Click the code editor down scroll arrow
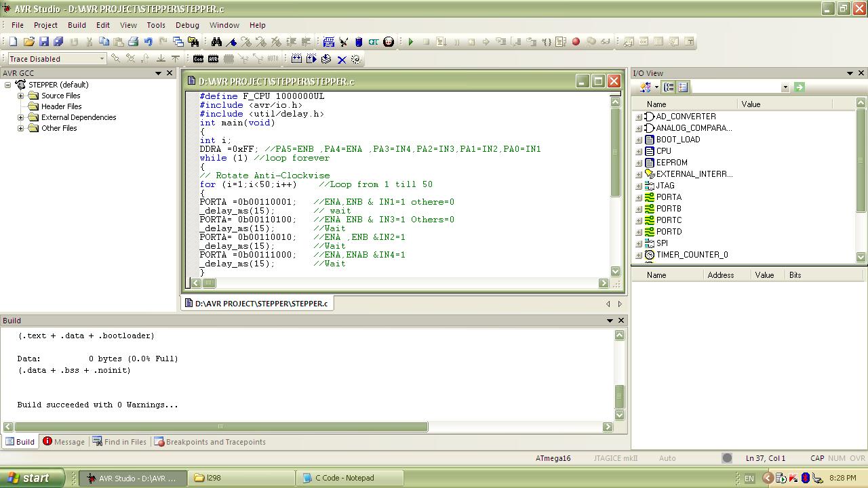The width and height of the screenshot is (868, 488). (616, 271)
